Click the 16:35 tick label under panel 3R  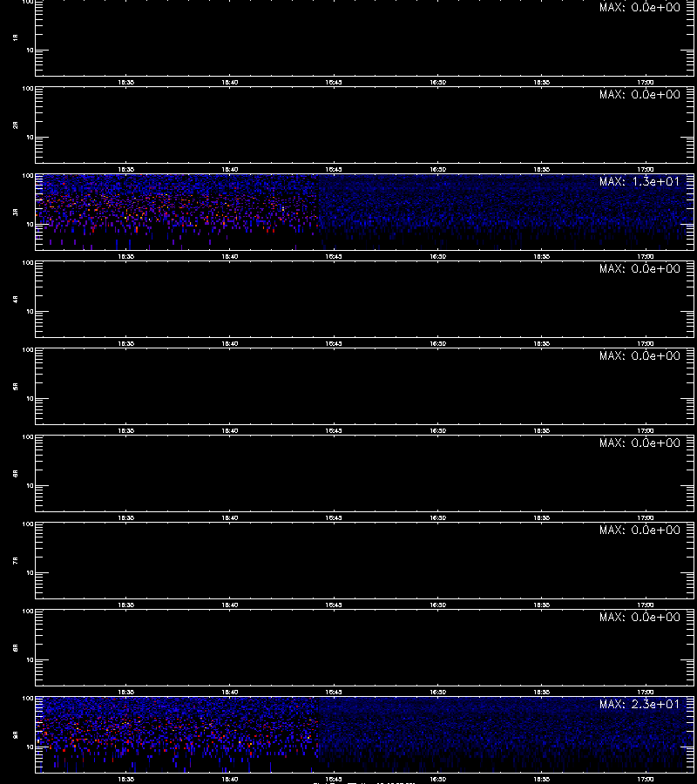click(126, 256)
